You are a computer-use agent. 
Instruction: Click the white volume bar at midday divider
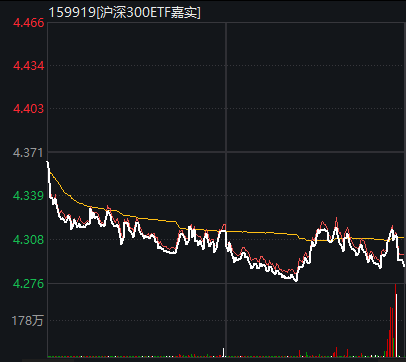click(224, 352)
